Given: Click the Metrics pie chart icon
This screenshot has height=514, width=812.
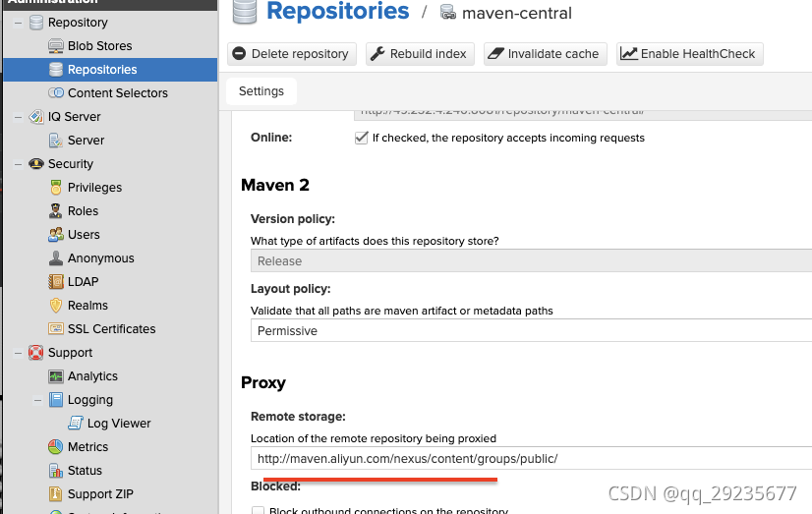Looking at the screenshot, I should (56, 447).
